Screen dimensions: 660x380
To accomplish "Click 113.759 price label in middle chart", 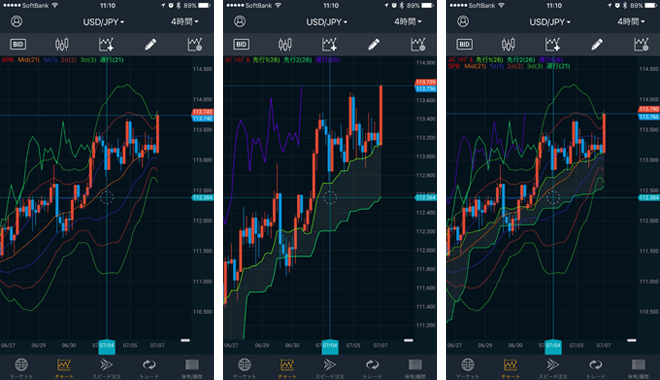I will pos(426,82).
